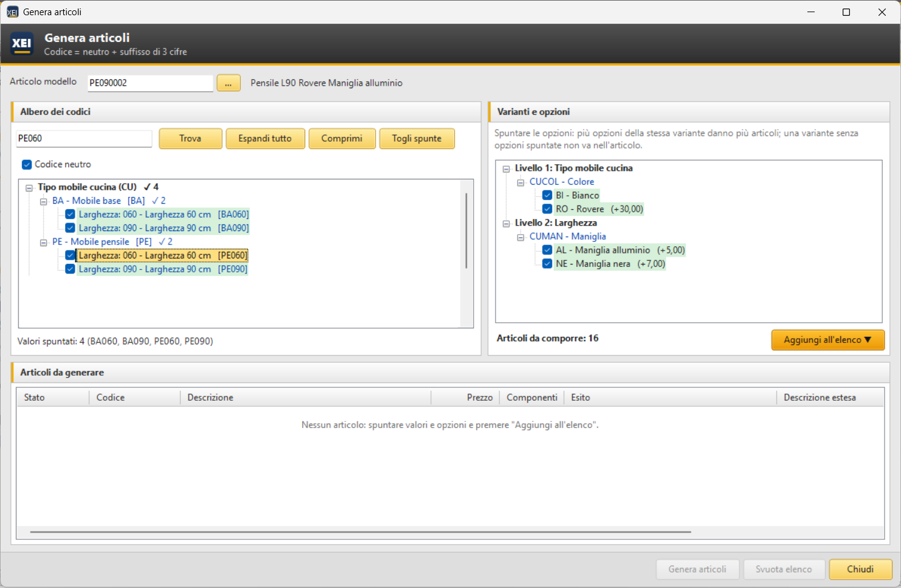Uncheck the RO - Rovere option
Screen dimensions: 901x588
point(547,209)
